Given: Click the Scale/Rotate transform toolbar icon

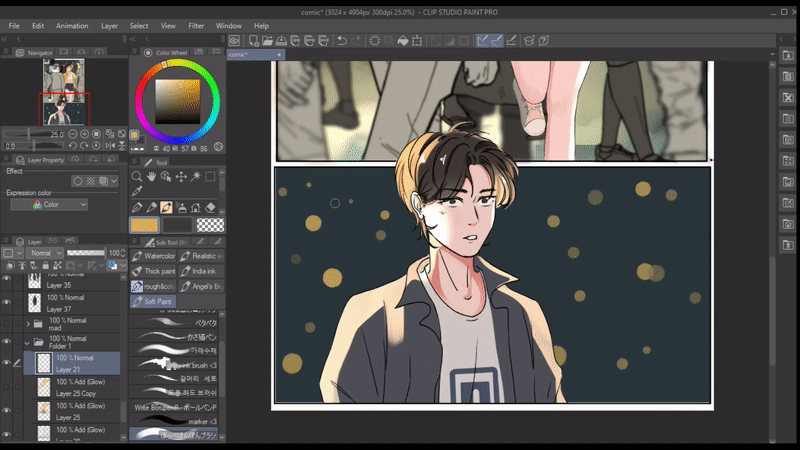Looking at the screenshot, I should coord(417,41).
